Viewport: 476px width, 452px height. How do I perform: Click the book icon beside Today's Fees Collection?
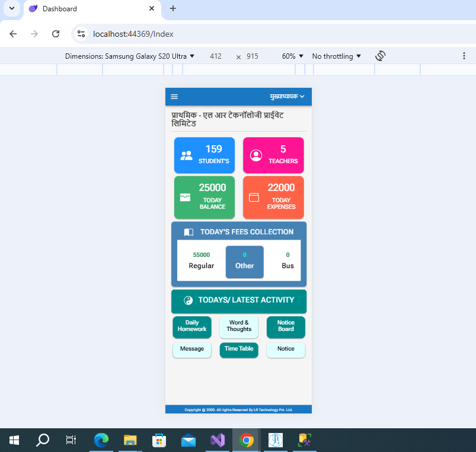[x=189, y=232]
